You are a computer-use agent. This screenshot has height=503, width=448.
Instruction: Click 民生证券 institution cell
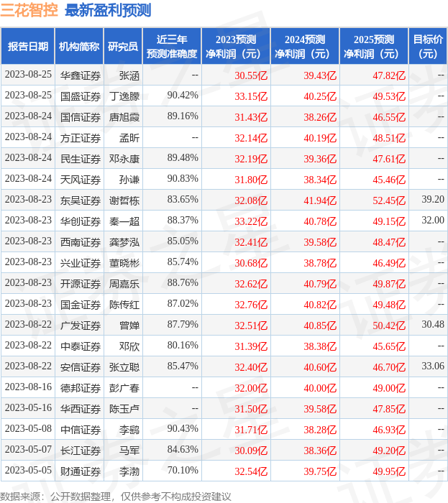(x=81, y=159)
